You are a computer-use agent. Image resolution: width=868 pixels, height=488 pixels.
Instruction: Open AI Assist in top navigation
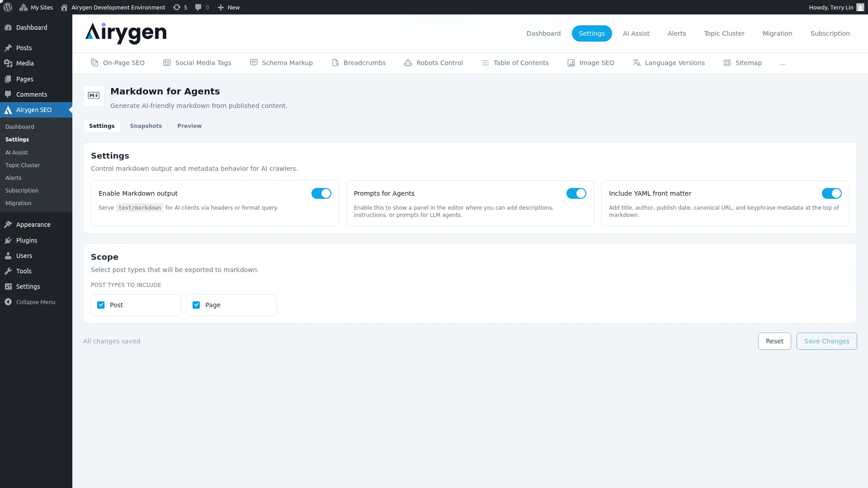(636, 33)
